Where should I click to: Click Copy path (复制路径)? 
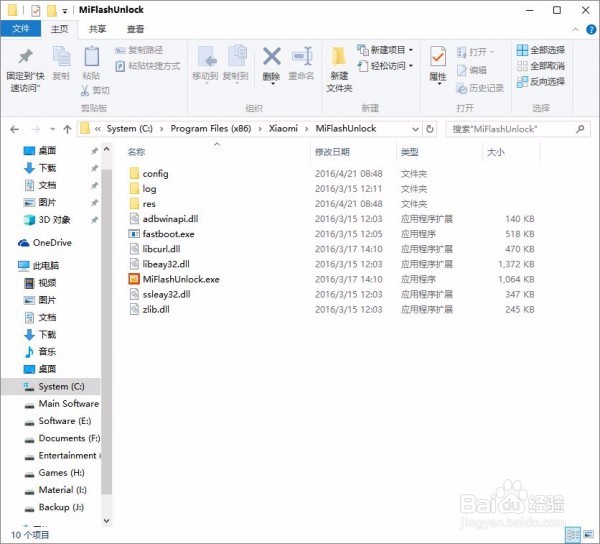(139, 50)
